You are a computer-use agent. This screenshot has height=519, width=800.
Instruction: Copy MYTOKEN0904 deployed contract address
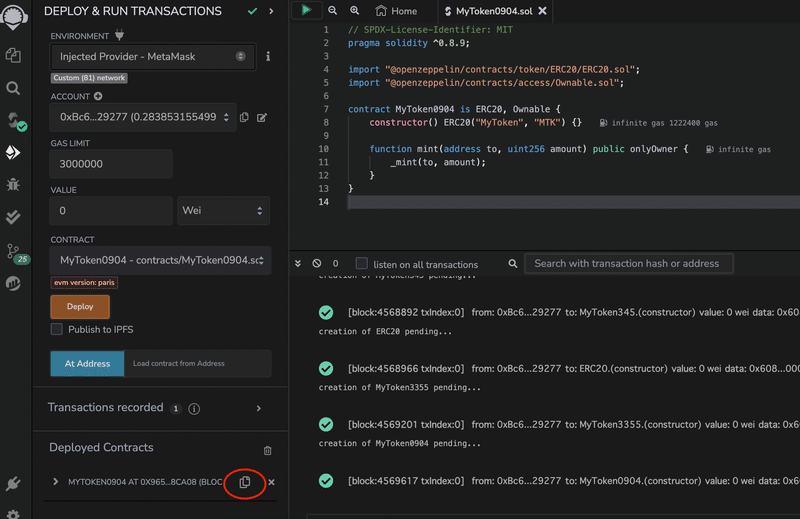click(x=245, y=482)
